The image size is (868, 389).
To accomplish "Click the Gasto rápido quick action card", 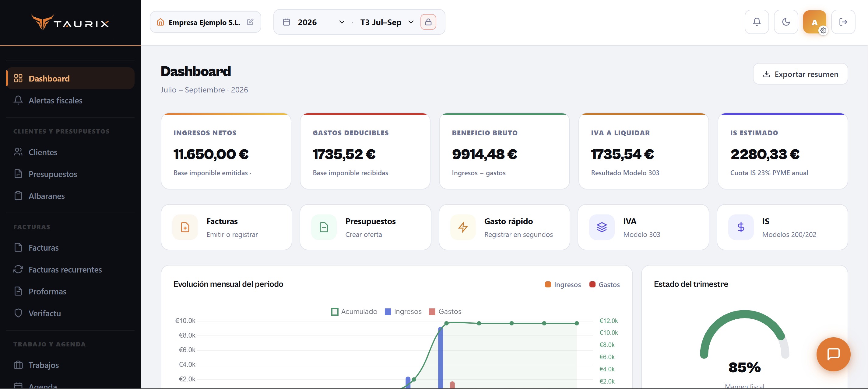I will click(x=504, y=227).
